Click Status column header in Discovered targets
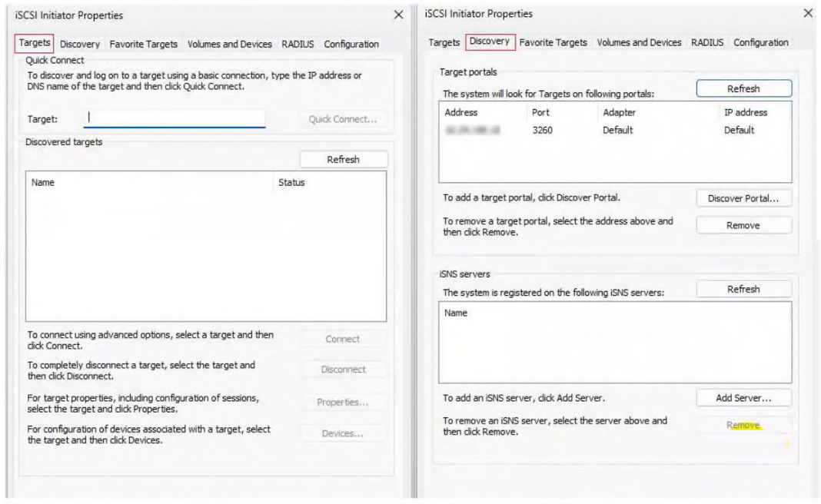 (291, 183)
